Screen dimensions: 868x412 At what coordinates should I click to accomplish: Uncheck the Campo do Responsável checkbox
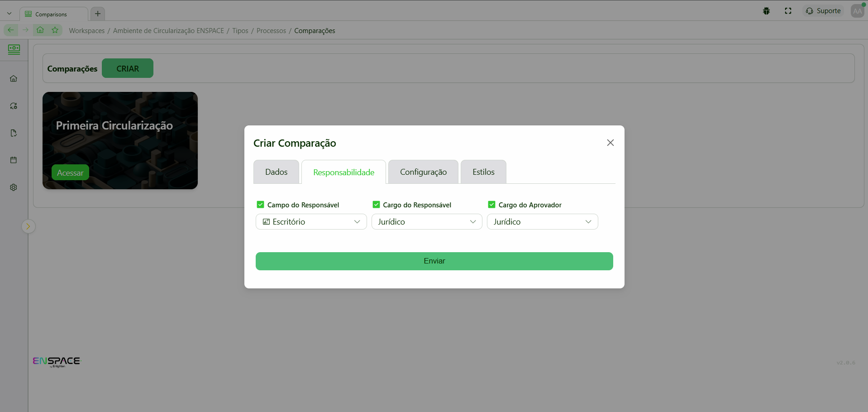(x=261, y=205)
